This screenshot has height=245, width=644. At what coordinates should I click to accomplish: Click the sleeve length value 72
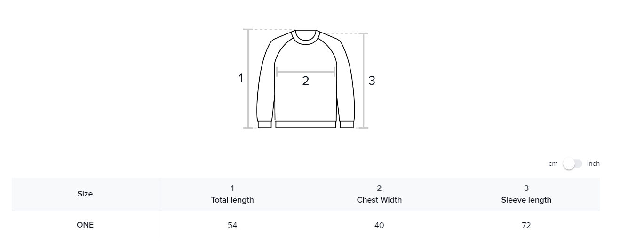pos(526,225)
